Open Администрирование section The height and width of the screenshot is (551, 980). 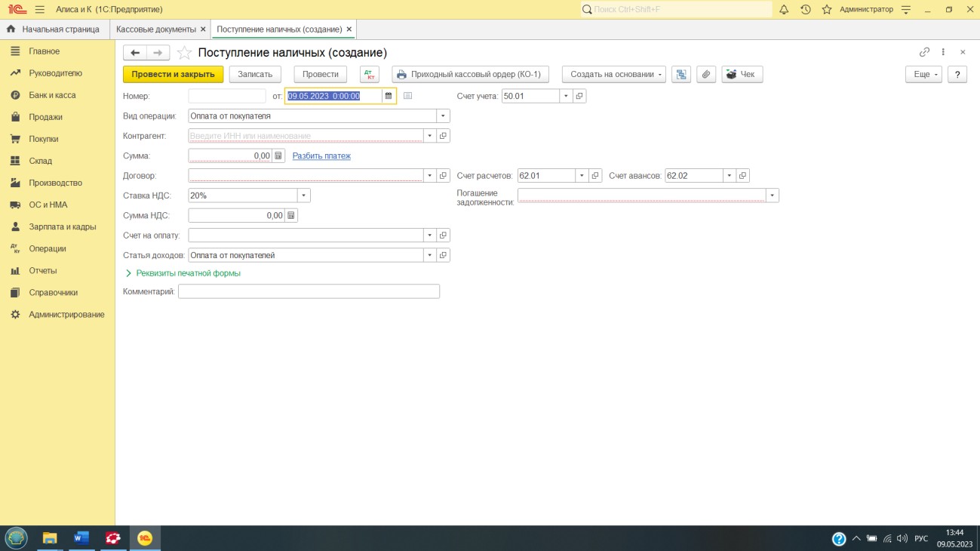tap(66, 314)
